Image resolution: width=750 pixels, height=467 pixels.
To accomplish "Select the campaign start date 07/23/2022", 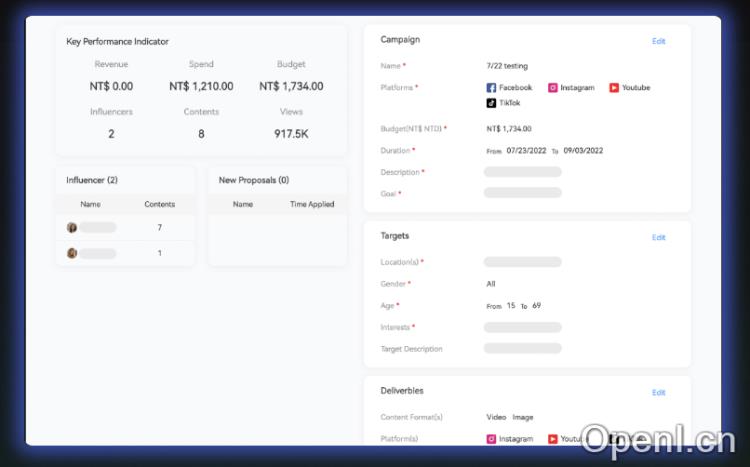I will 526,151.
